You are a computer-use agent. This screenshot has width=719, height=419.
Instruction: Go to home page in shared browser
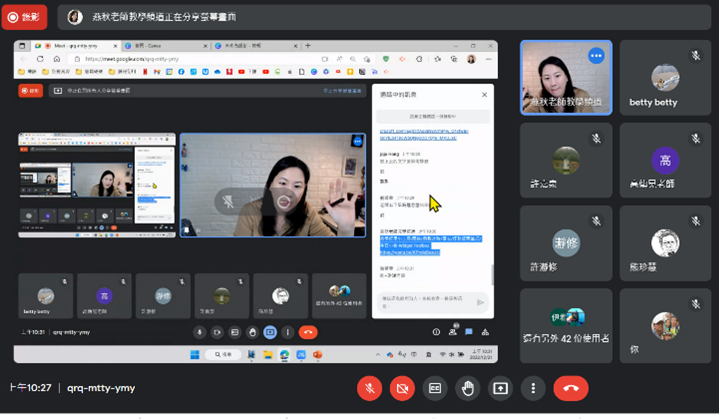(57, 59)
